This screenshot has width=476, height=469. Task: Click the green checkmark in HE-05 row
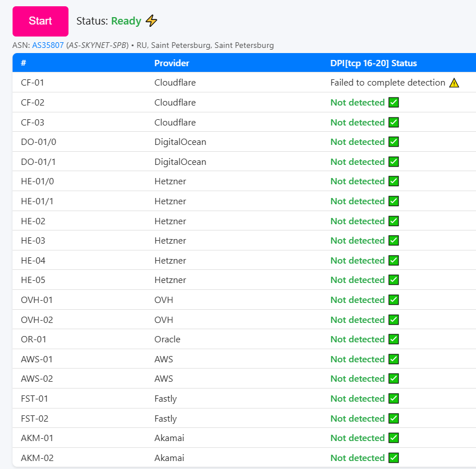click(x=394, y=280)
